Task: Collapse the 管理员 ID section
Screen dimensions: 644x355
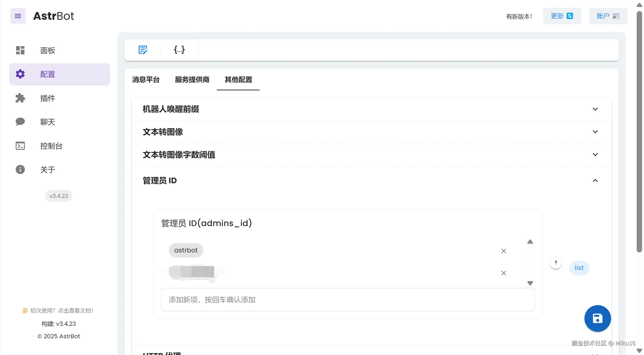Action: click(595, 180)
